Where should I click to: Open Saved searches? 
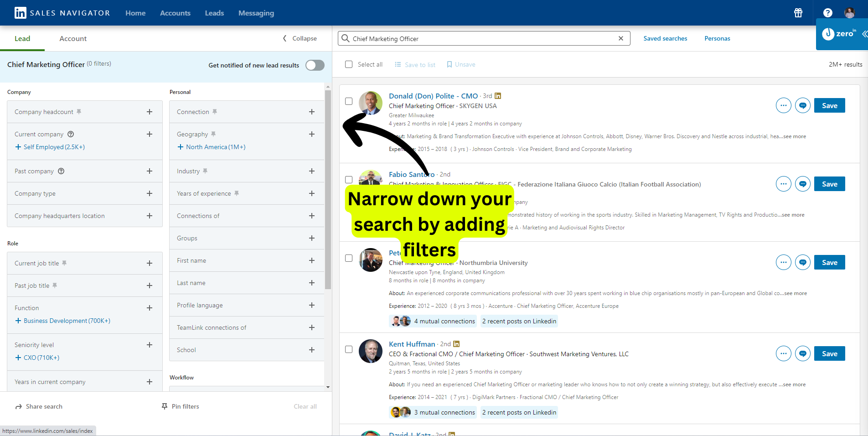[665, 38]
